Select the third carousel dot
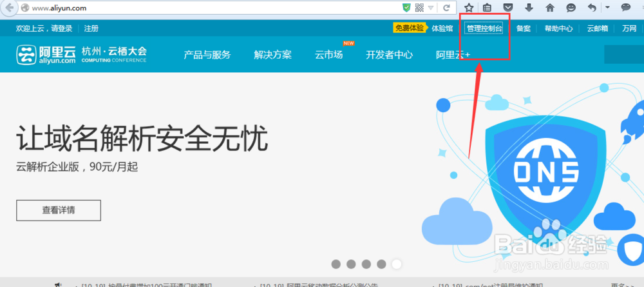 click(x=366, y=264)
